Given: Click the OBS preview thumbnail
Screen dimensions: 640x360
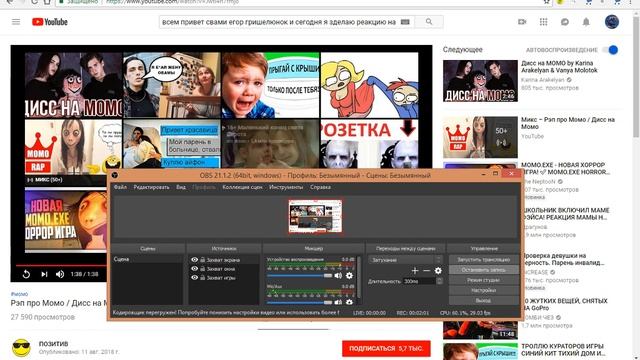Looking at the screenshot, I should (x=315, y=216).
